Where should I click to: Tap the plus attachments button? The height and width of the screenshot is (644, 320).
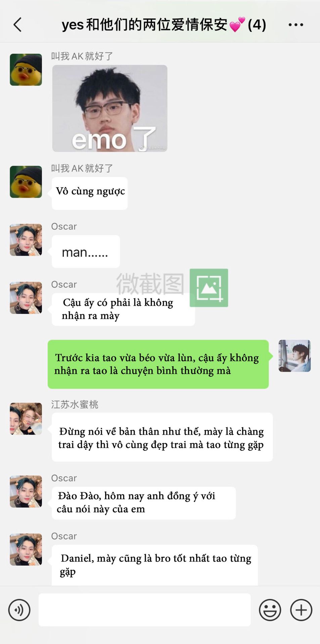click(x=301, y=610)
